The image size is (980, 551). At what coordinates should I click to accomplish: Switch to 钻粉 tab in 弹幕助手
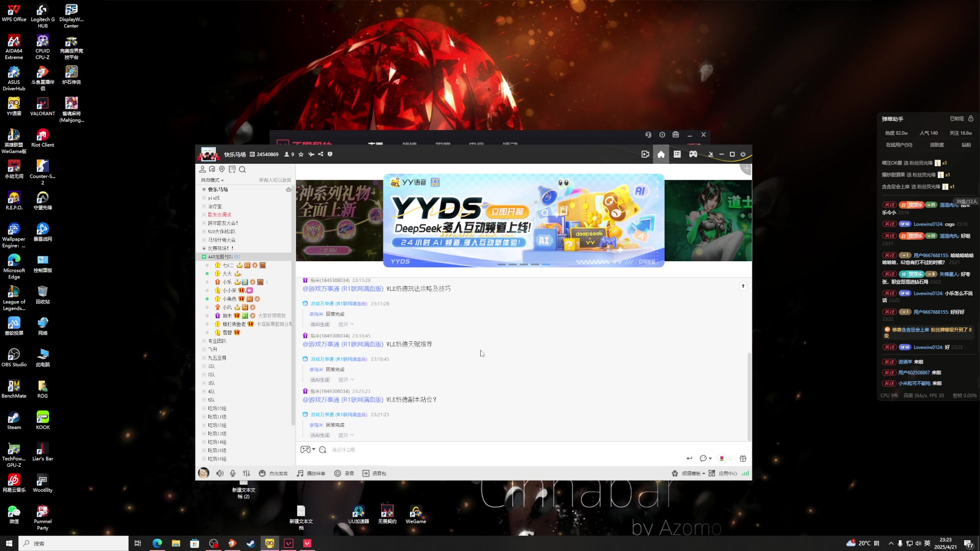(x=966, y=145)
